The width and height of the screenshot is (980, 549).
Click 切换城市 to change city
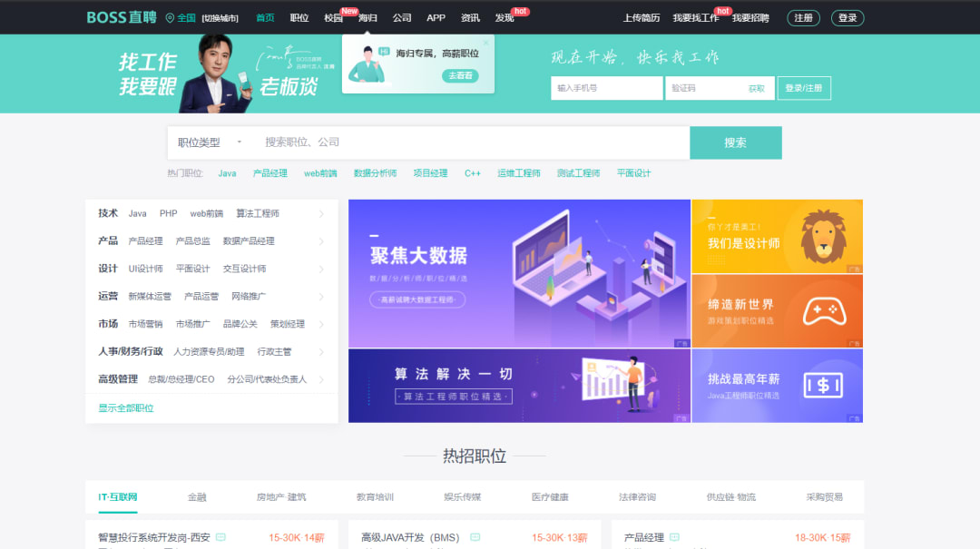(x=220, y=18)
